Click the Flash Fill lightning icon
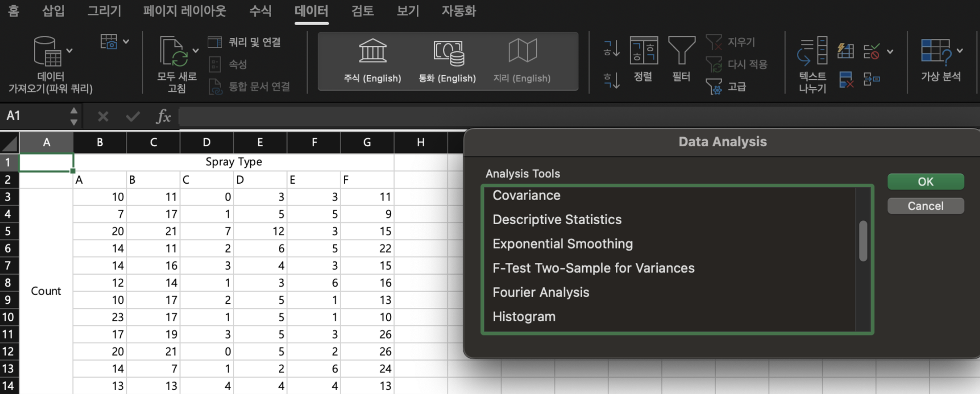The image size is (980, 394). pyautogui.click(x=845, y=51)
